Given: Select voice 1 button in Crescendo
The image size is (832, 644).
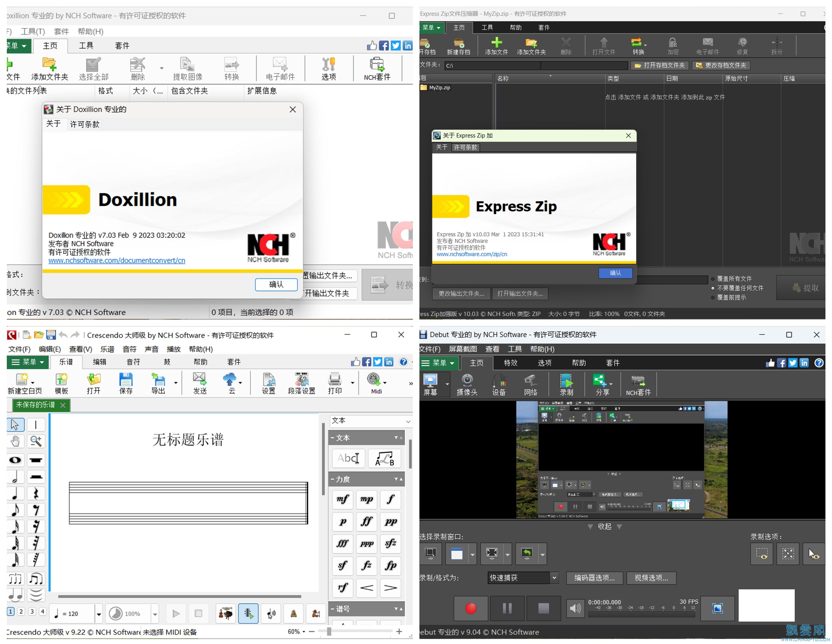Looking at the screenshot, I should [11, 611].
